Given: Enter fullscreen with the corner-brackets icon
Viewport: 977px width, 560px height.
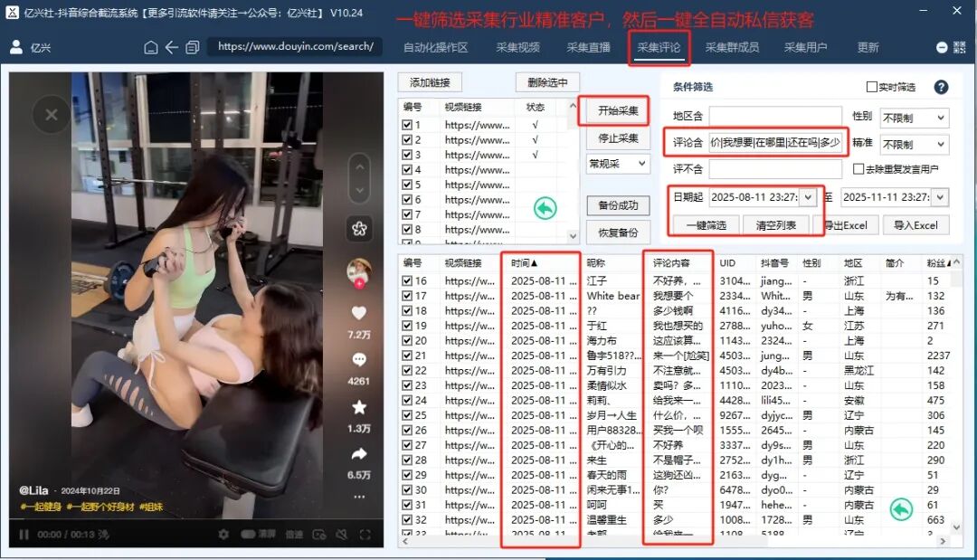Looking at the screenshot, I should 365,535.
